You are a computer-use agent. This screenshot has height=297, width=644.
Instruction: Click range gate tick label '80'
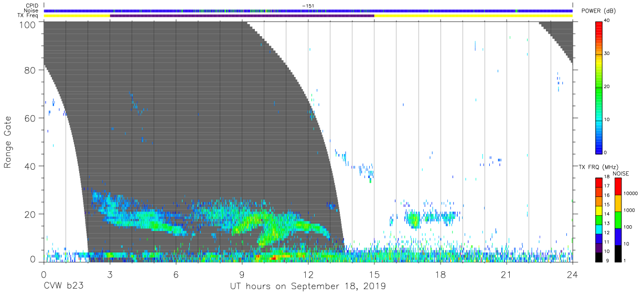[30, 70]
